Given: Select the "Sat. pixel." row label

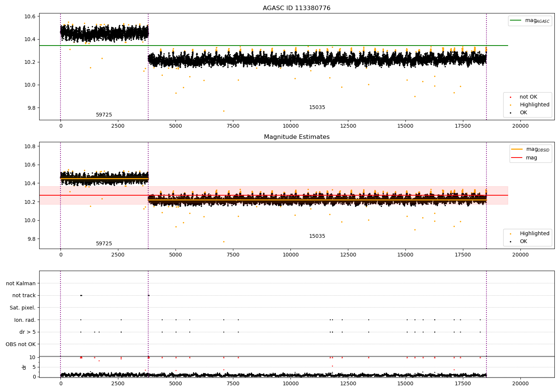Looking at the screenshot, I should tap(23, 308).
